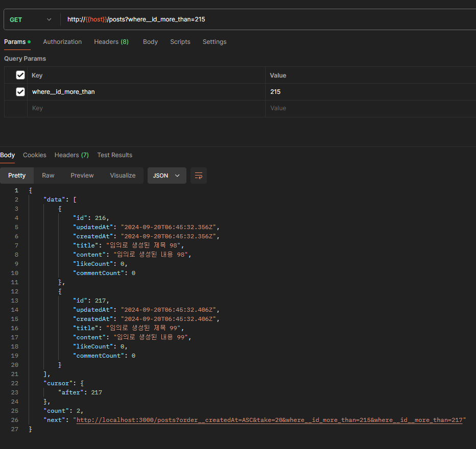Viewport: 476px width, 449px height.
Task: Click line number 27 in the gutter
Action: click(x=15, y=429)
